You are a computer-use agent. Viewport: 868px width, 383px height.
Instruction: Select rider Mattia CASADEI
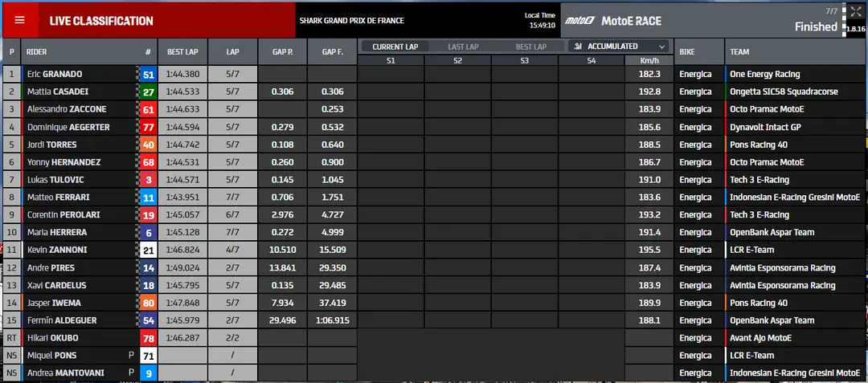click(x=58, y=92)
